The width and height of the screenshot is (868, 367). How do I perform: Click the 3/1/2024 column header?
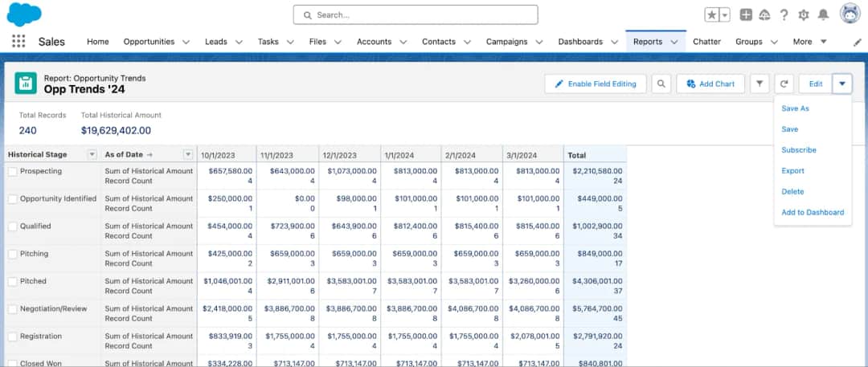click(533, 155)
